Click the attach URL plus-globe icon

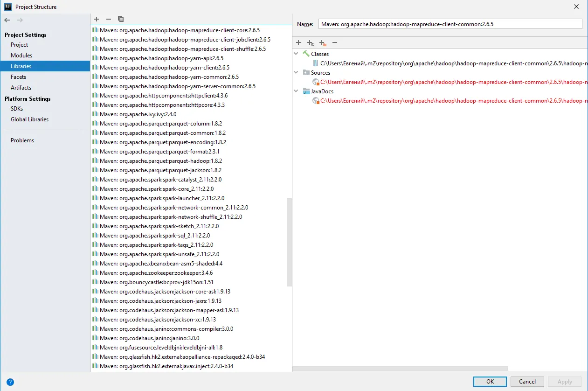tap(311, 43)
